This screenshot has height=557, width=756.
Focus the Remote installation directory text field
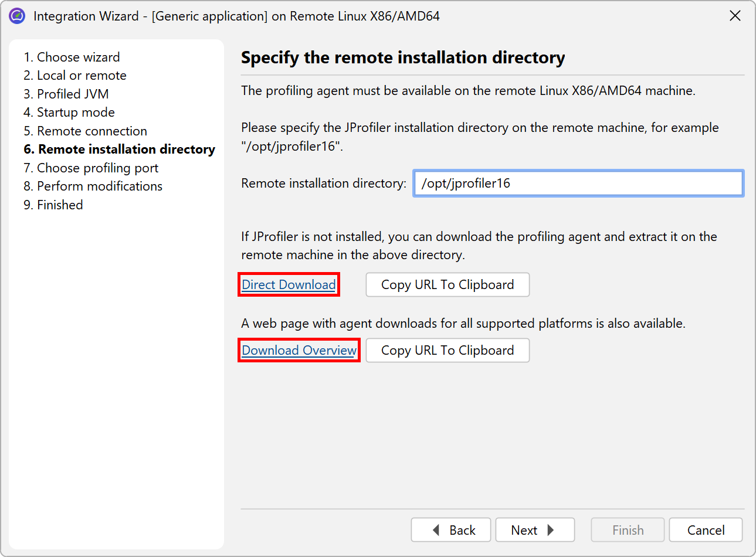coord(578,184)
